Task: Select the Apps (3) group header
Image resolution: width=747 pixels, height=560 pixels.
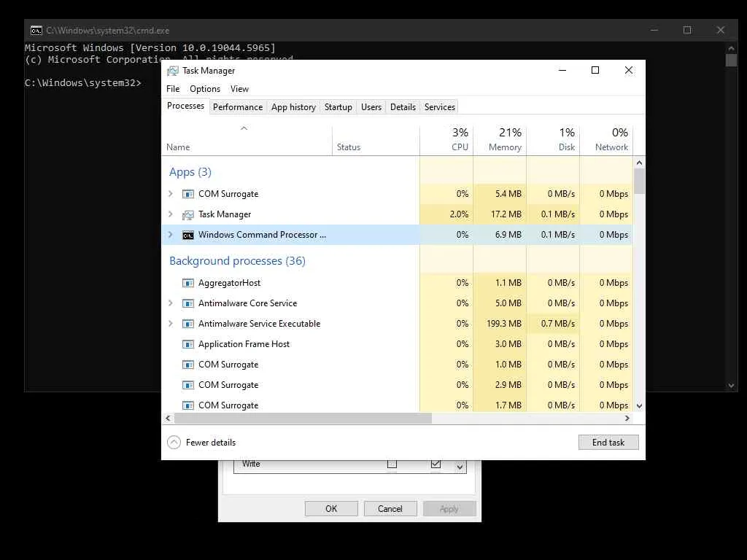Action: point(190,172)
